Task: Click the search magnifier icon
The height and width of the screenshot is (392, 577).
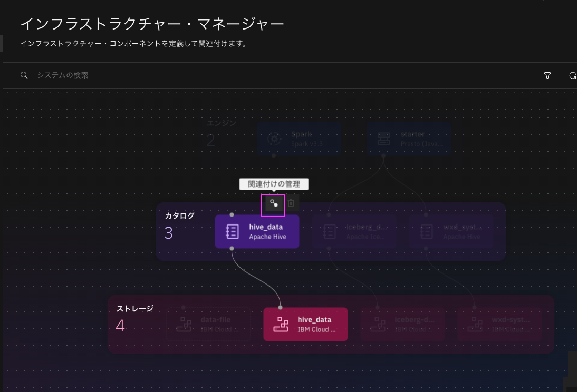Action: (24, 75)
